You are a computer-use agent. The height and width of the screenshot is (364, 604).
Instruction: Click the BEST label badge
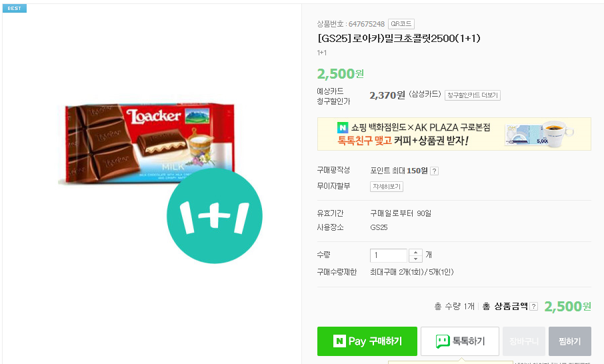coord(14,9)
